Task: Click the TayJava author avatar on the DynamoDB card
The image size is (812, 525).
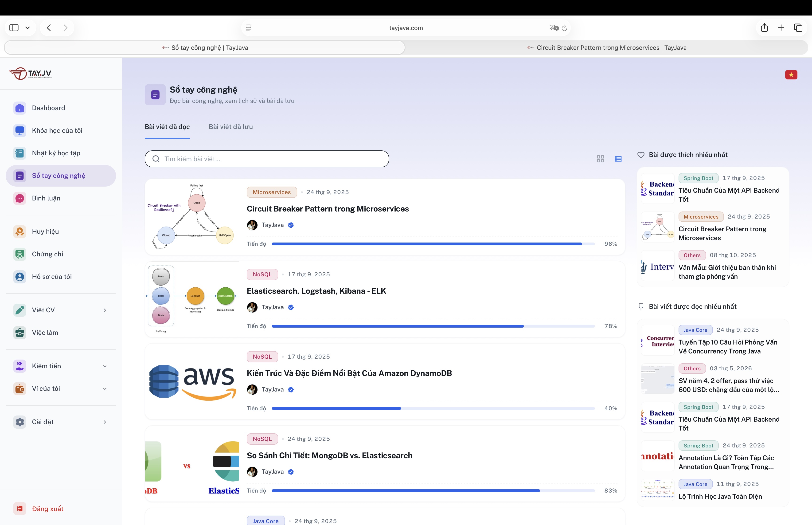Action: point(252,390)
